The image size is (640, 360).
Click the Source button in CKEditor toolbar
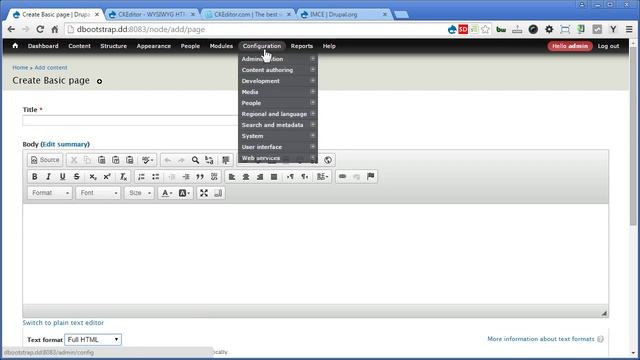pyautogui.click(x=45, y=160)
